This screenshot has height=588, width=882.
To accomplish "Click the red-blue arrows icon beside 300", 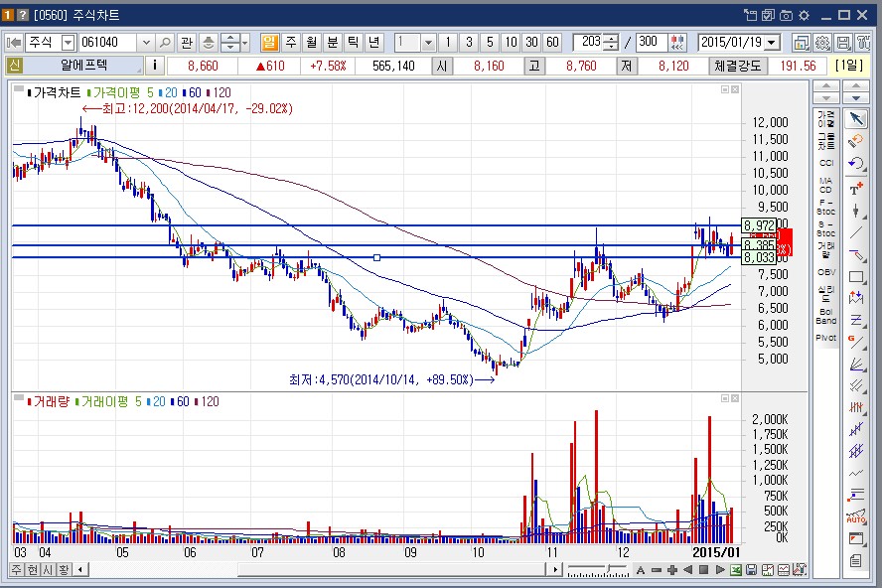I will (x=677, y=42).
